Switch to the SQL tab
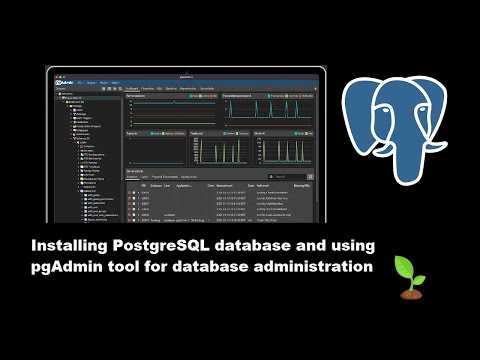Screen dimensions: 480x360 pyautogui.click(x=159, y=89)
